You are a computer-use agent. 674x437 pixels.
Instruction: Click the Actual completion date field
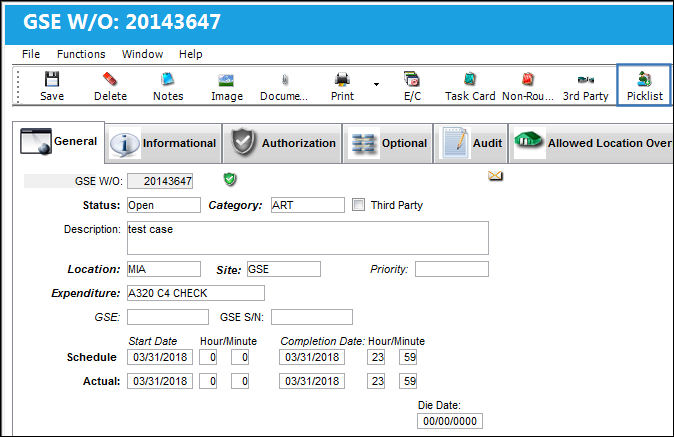pyautogui.click(x=312, y=381)
